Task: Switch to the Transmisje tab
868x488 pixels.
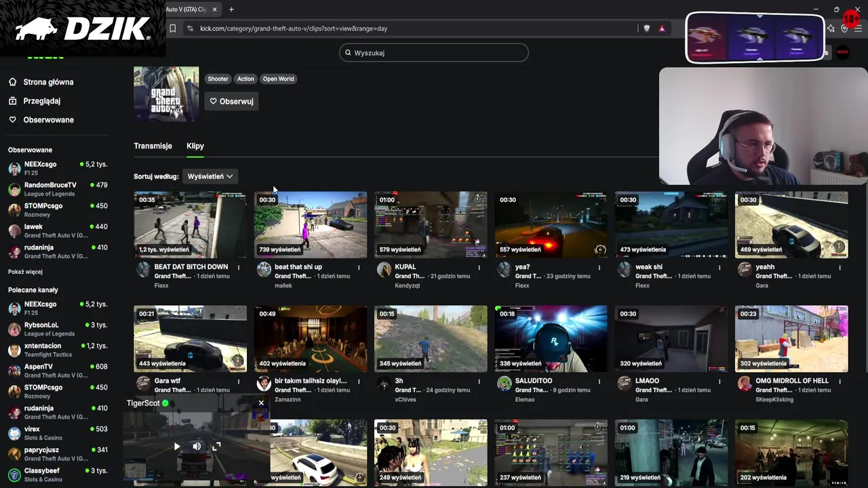Action: point(153,146)
